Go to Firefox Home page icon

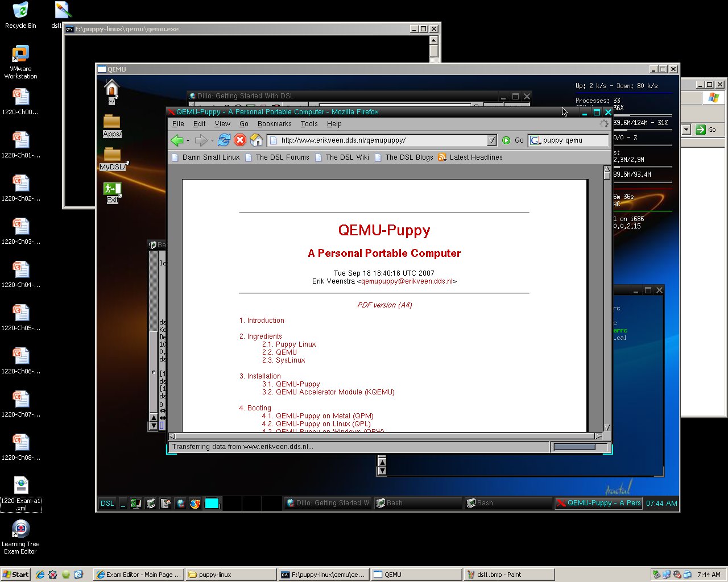click(257, 140)
